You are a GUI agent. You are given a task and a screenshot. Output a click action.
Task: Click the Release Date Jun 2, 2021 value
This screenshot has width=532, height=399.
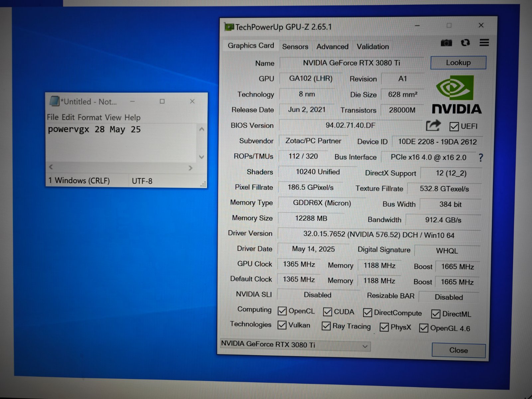click(x=307, y=110)
